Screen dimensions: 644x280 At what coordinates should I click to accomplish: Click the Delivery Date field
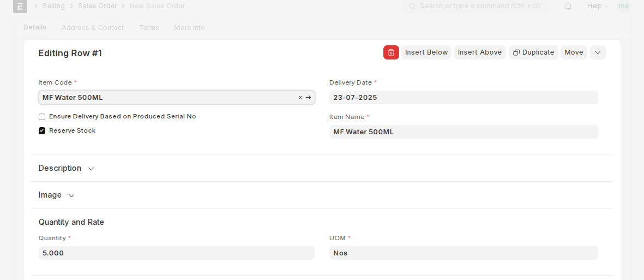(x=464, y=98)
